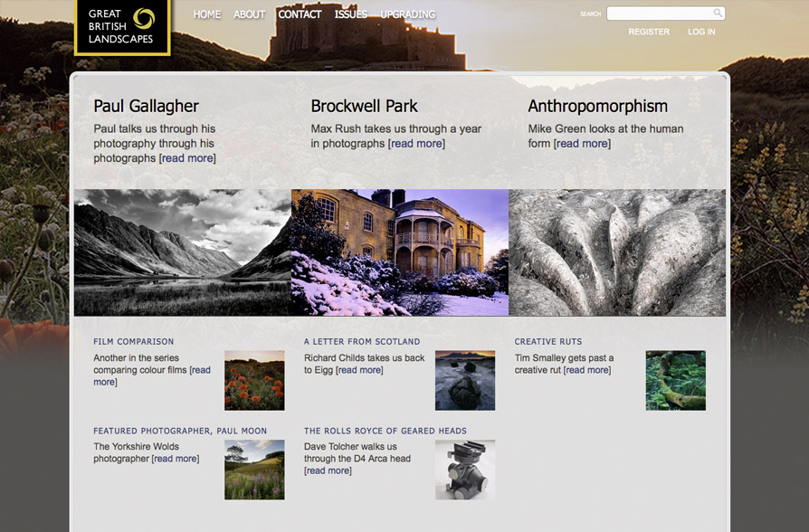
Task: Open the Paul Gallagher mountain landscape image
Action: click(x=182, y=252)
